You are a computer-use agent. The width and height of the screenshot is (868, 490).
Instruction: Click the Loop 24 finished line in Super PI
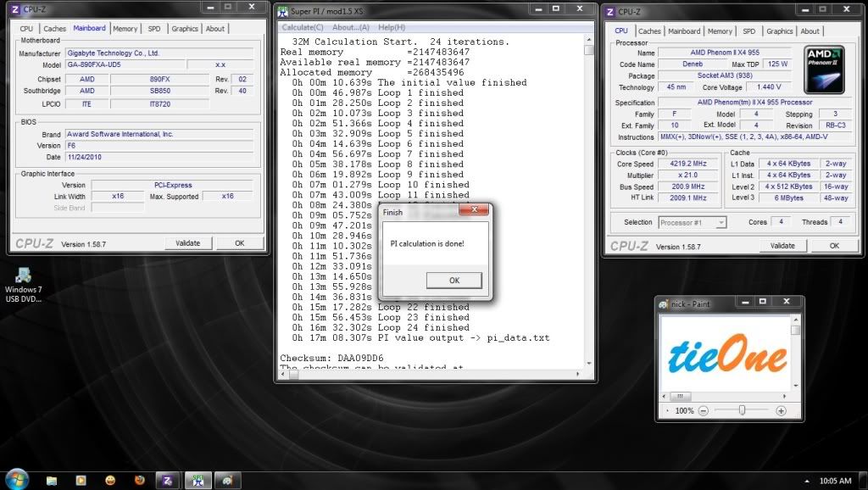tap(381, 327)
